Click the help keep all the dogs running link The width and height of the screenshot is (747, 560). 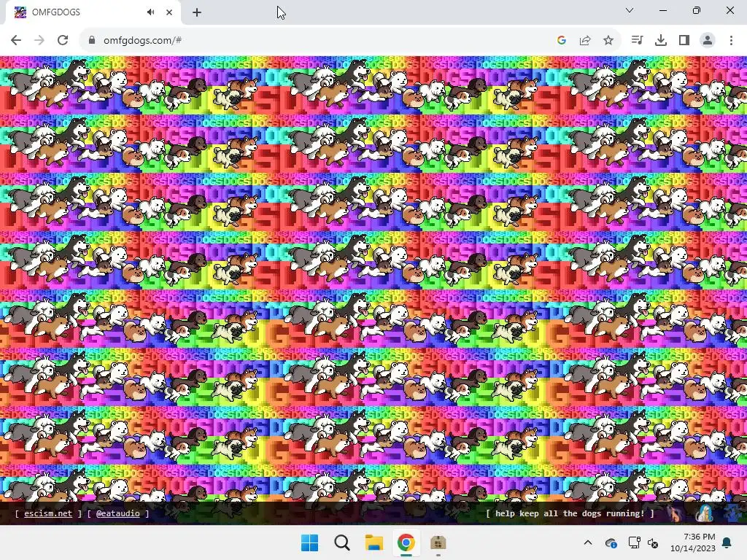point(570,514)
